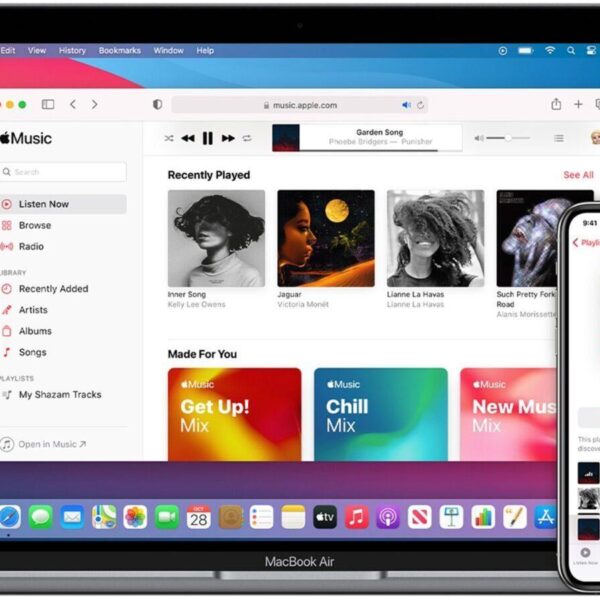Open the privacy report shield icon

click(x=157, y=104)
